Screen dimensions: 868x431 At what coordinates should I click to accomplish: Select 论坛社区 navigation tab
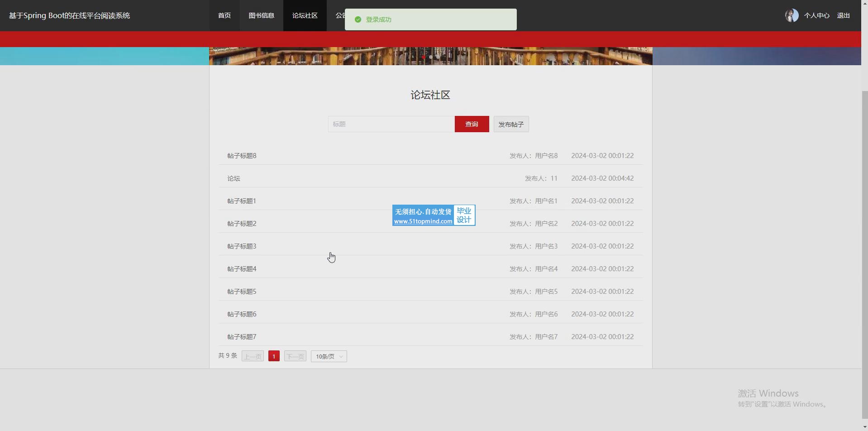coord(305,15)
